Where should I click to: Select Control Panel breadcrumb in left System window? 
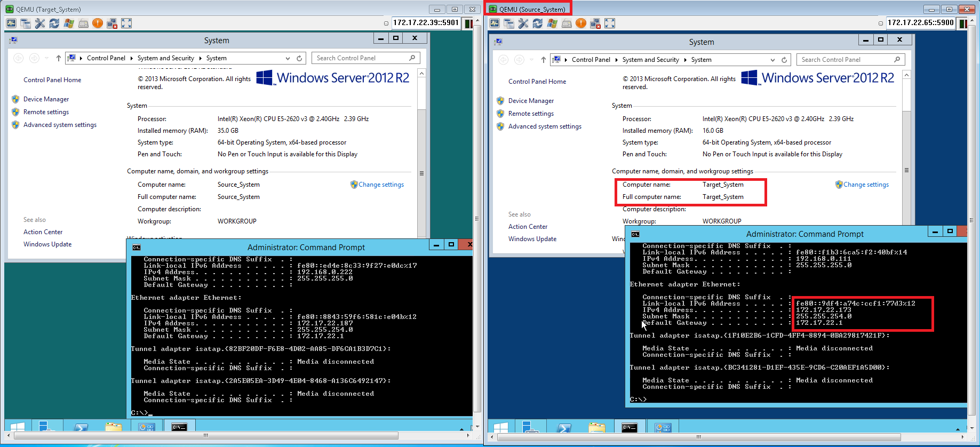tap(106, 58)
